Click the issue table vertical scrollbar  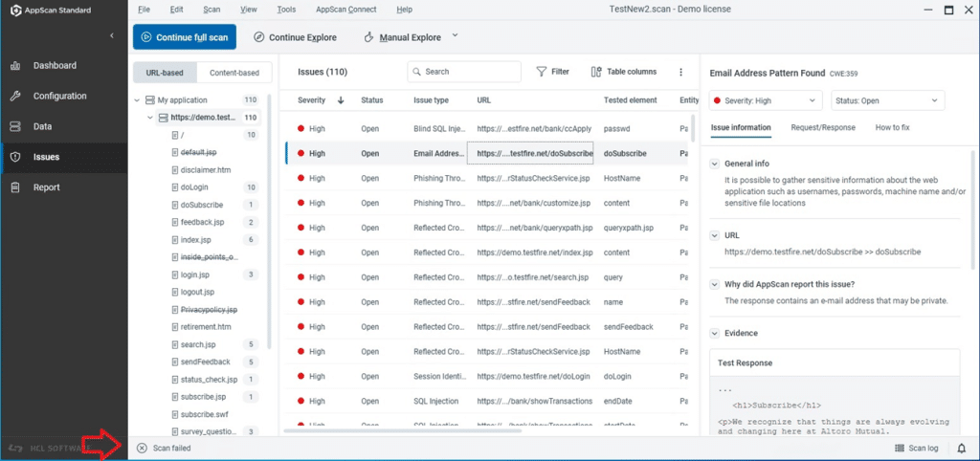click(x=692, y=131)
